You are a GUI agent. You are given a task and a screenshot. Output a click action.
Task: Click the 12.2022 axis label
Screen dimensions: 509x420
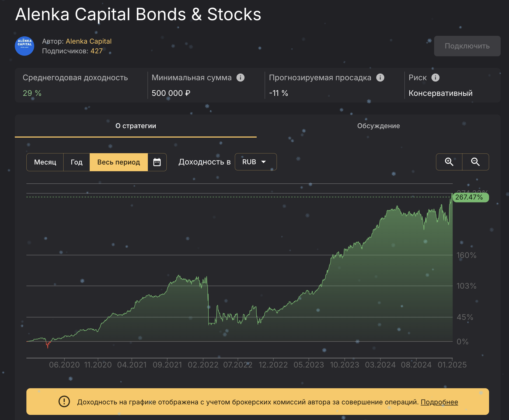[273, 365]
